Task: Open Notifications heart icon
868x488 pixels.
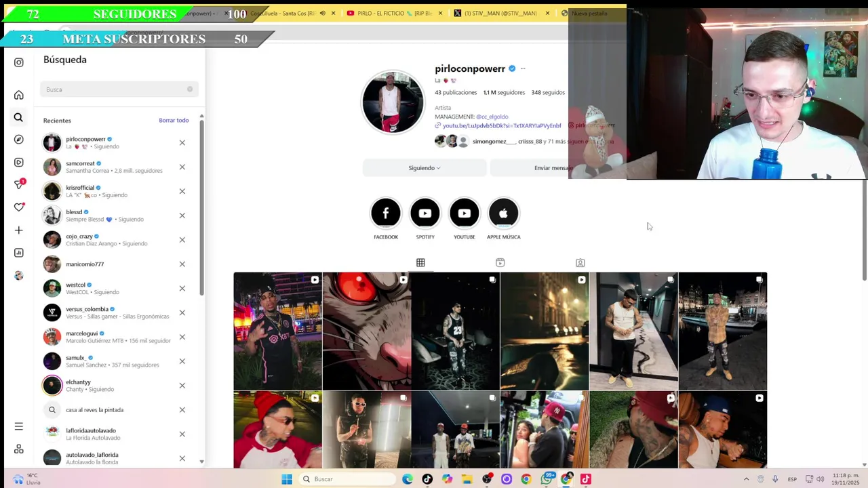Action: coord(19,207)
